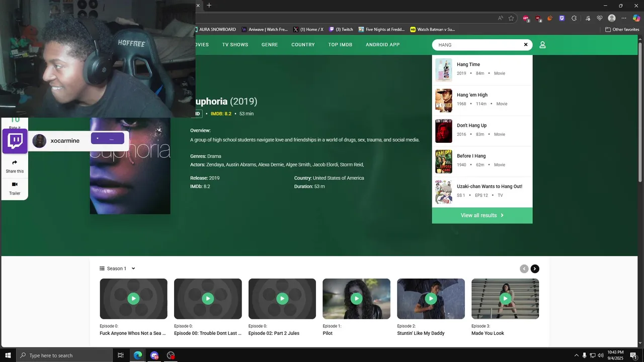
Task: Show hidden system tray icons chevron
Action: click(576, 355)
